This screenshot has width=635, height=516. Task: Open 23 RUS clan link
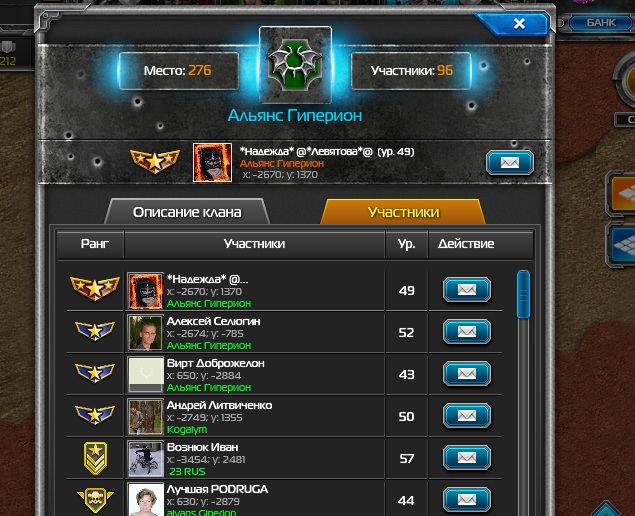188,471
